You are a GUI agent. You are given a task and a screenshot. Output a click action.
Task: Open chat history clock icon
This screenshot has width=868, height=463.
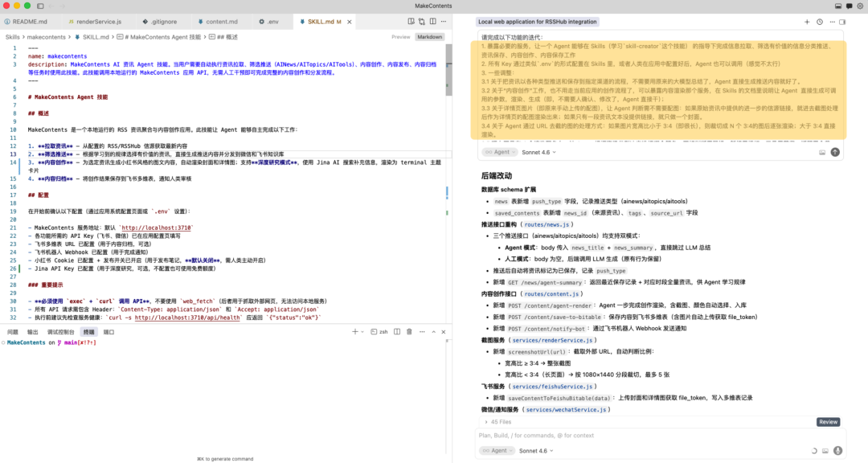[x=820, y=22]
